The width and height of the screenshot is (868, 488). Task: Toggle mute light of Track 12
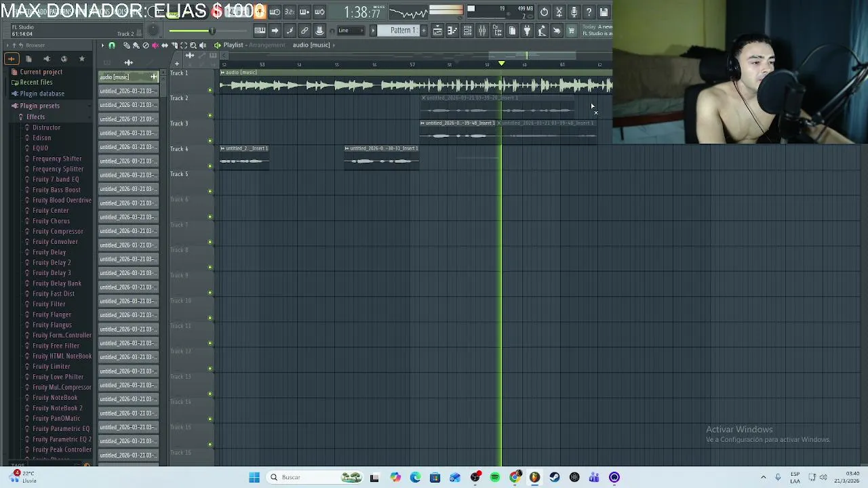click(210, 368)
